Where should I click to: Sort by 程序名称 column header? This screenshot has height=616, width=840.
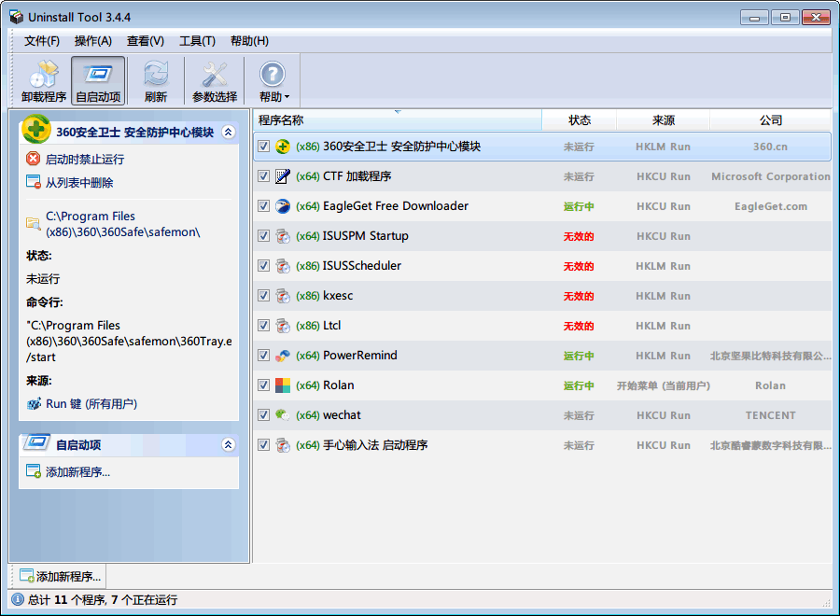pyautogui.click(x=398, y=120)
